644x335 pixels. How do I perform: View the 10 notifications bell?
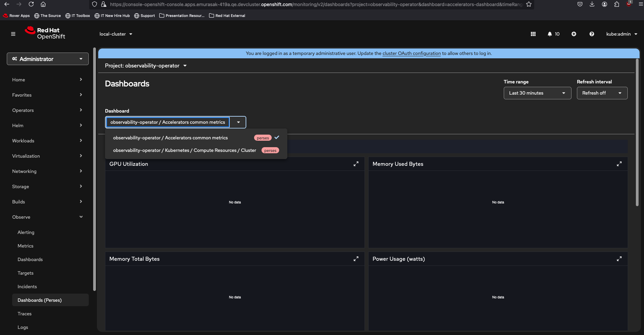554,34
